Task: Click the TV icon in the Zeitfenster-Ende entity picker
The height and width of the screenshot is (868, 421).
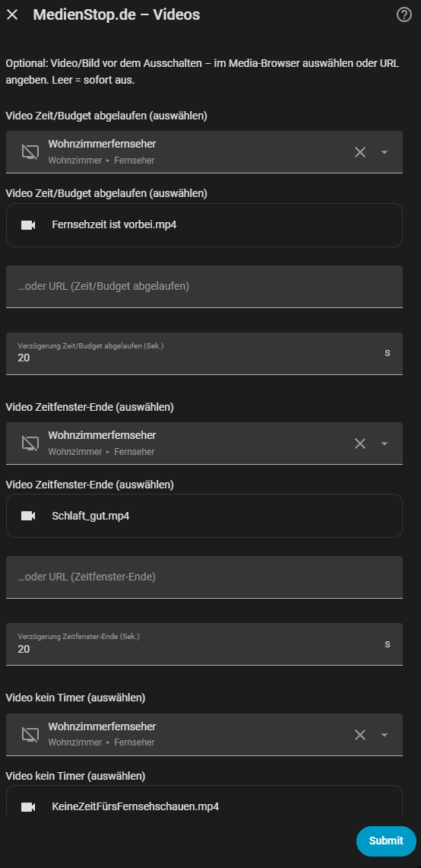Action: (x=30, y=444)
